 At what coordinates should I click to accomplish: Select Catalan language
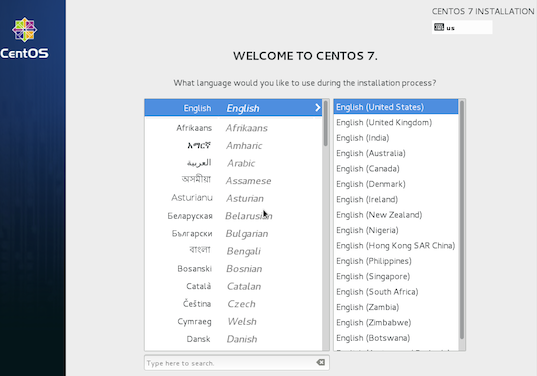tap(233, 286)
